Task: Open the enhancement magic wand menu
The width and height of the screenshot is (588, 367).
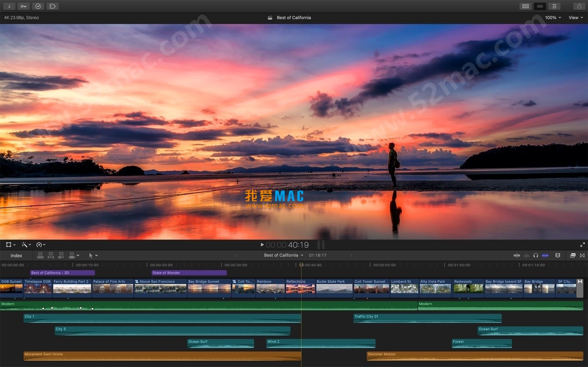Action: tap(26, 245)
